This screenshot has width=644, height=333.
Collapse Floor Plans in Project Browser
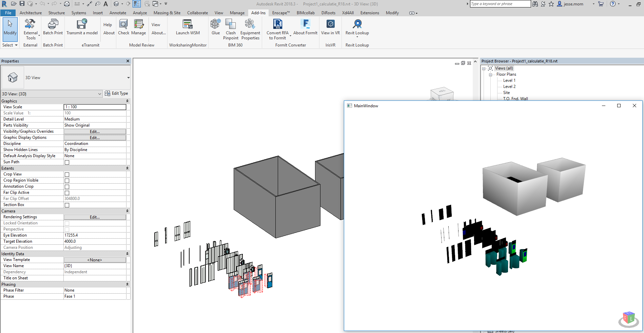coord(490,74)
